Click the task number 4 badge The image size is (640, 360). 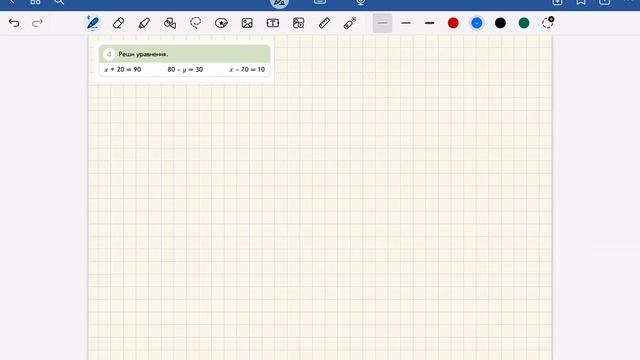pos(109,54)
